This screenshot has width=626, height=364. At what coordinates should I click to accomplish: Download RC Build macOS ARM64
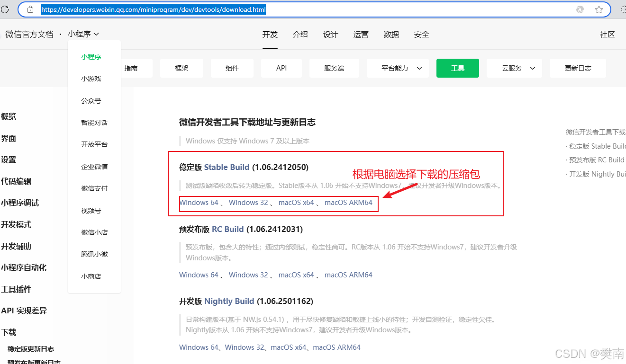348,275
